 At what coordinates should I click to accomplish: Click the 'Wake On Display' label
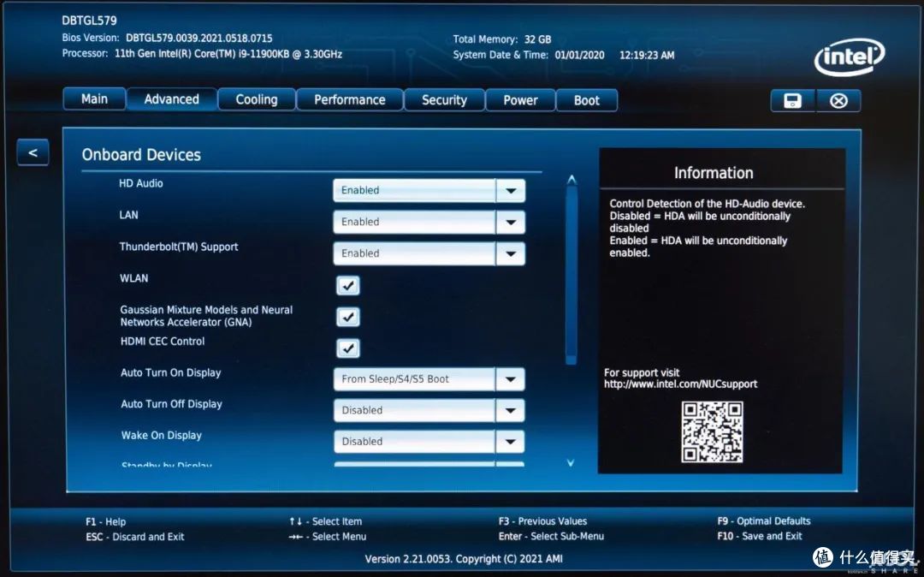(162, 436)
